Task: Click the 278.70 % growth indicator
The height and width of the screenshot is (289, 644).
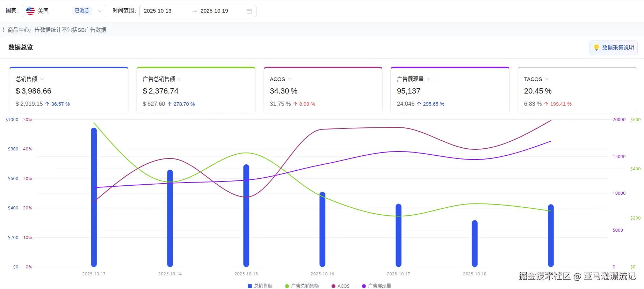Action: click(x=181, y=104)
